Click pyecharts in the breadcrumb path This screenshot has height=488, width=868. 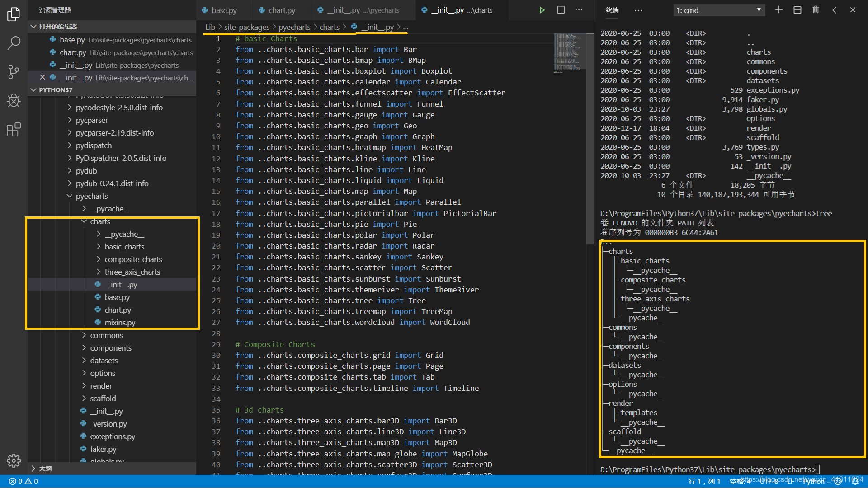point(294,27)
